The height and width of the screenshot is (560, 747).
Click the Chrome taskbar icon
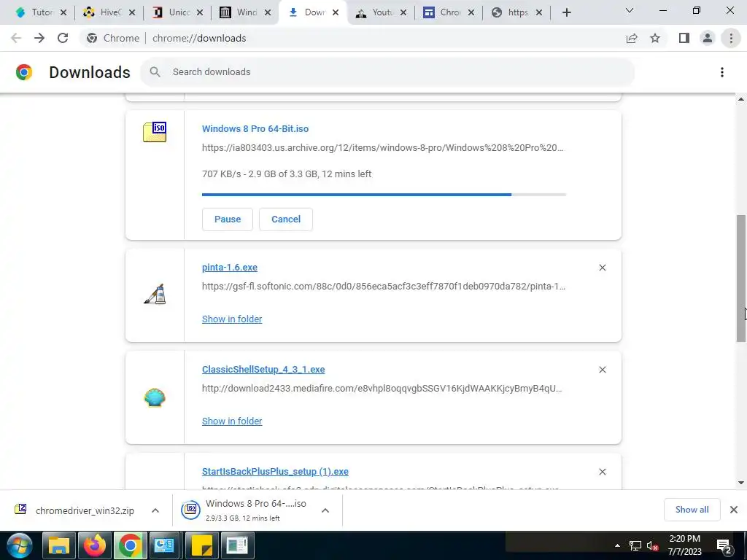point(130,545)
